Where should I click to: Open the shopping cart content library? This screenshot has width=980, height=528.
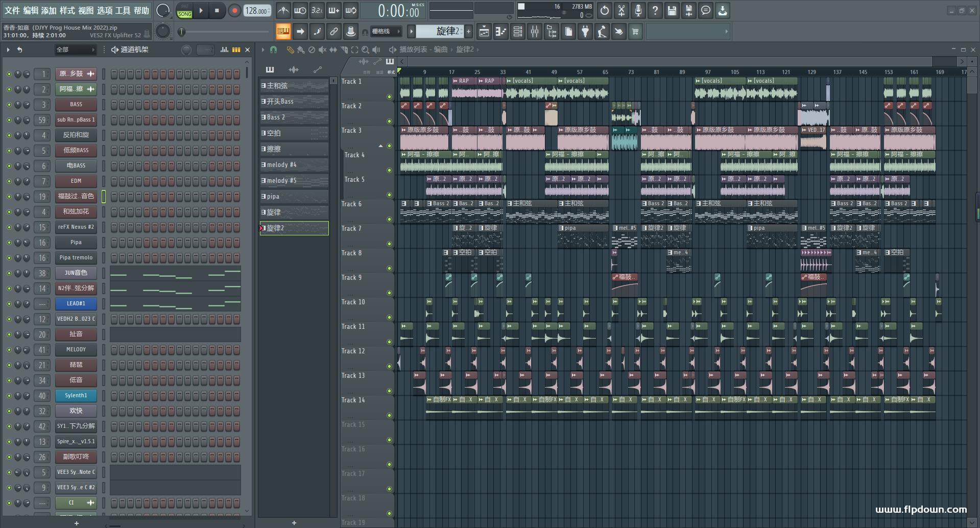pos(635,32)
